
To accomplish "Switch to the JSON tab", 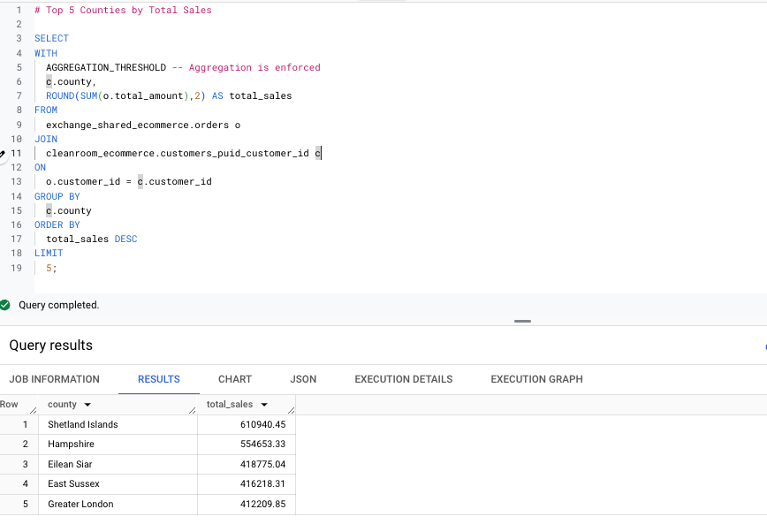I will click(303, 379).
